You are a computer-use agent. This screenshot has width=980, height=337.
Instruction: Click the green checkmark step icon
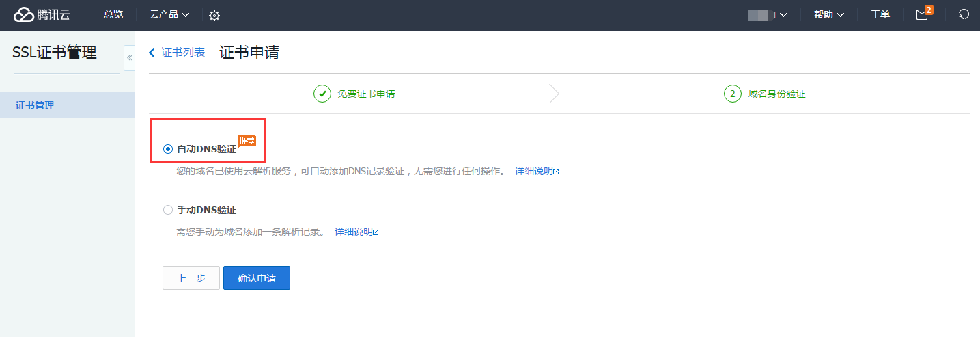click(x=322, y=94)
